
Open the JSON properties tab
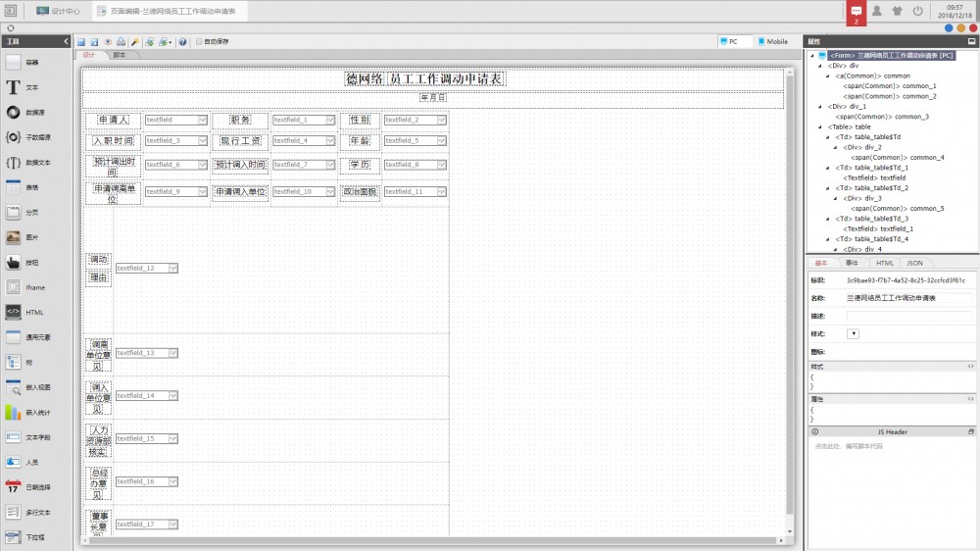pos(914,263)
